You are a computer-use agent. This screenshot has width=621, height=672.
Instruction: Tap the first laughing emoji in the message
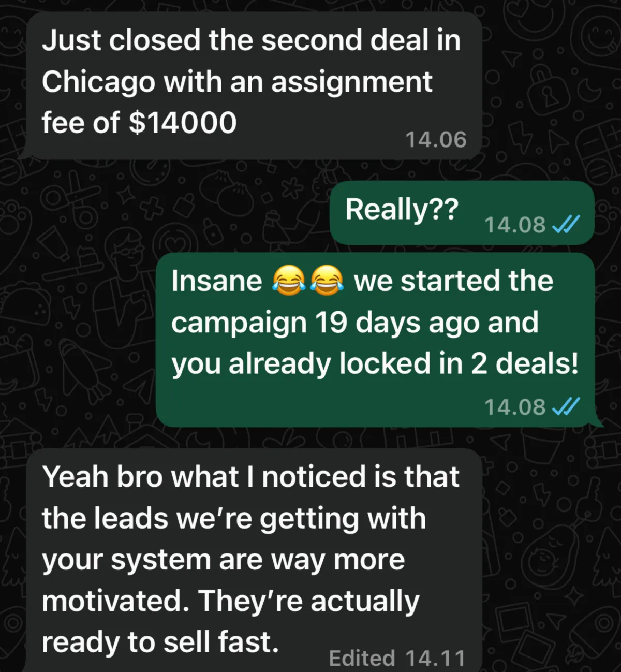(x=288, y=280)
